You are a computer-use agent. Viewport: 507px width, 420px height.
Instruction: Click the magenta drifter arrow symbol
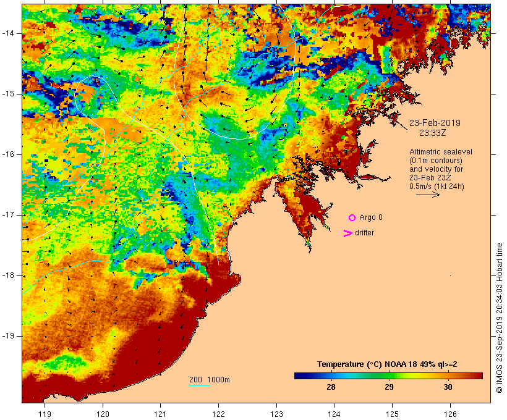point(348,233)
